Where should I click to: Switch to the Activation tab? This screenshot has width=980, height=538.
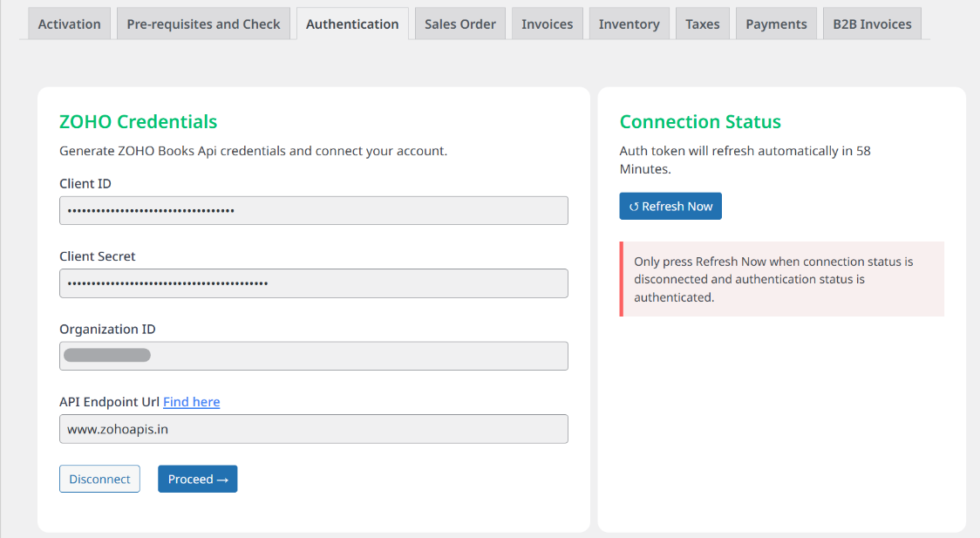tap(69, 24)
